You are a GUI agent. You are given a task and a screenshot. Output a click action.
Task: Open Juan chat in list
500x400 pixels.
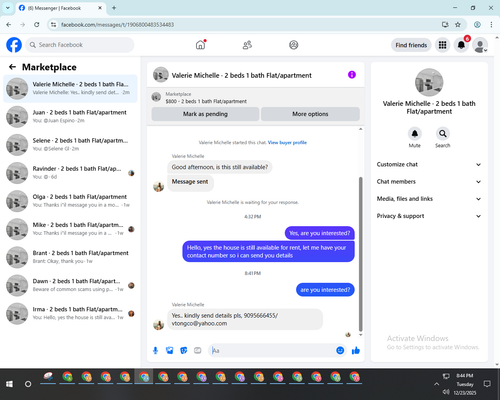coord(70,117)
